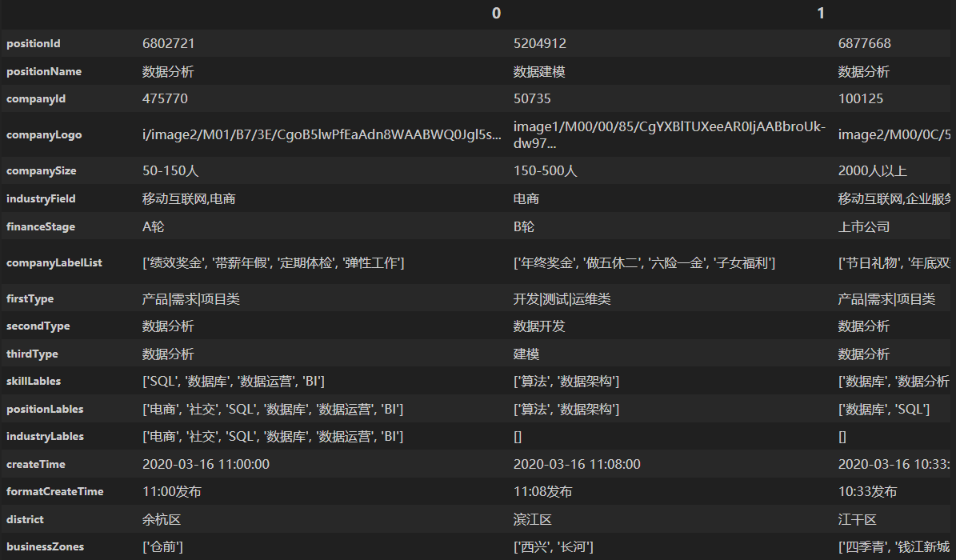
Task: Select the positionName row label
Action: (44, 71)
